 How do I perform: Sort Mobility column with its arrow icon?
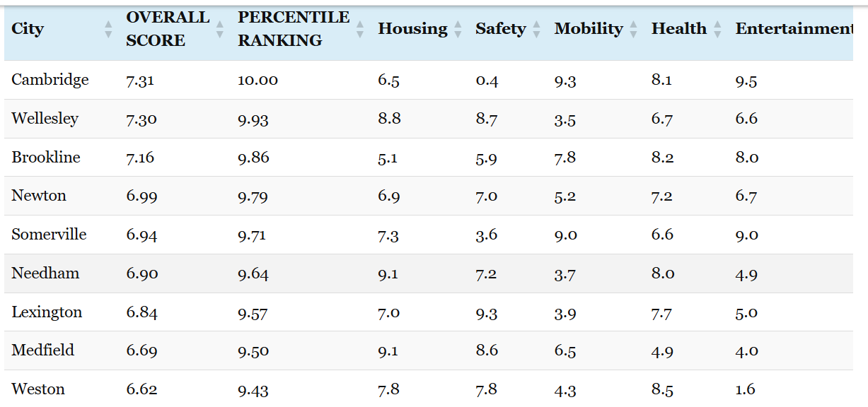click(x=634, y=29)
